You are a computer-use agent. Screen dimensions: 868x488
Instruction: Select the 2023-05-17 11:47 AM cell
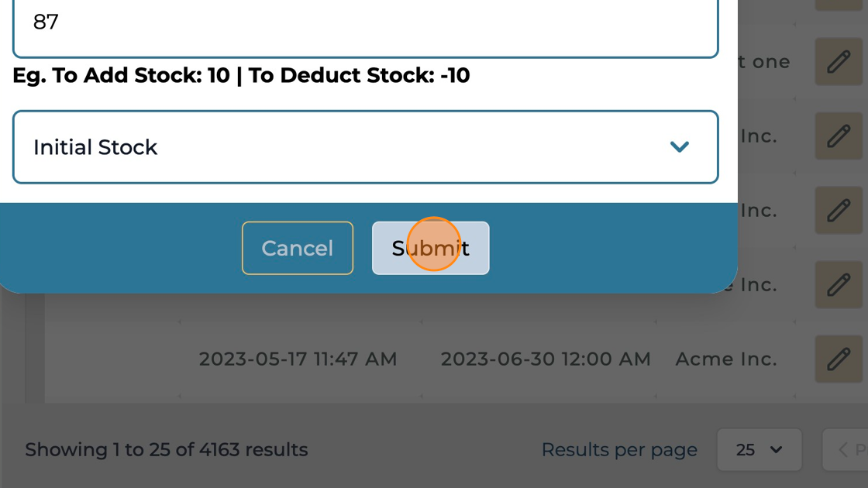pos(298,359)
